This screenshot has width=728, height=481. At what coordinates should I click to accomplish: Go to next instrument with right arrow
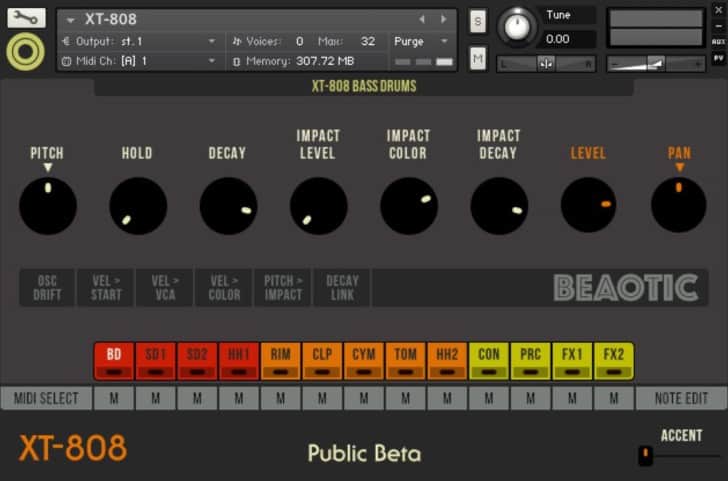coord(443,19)
